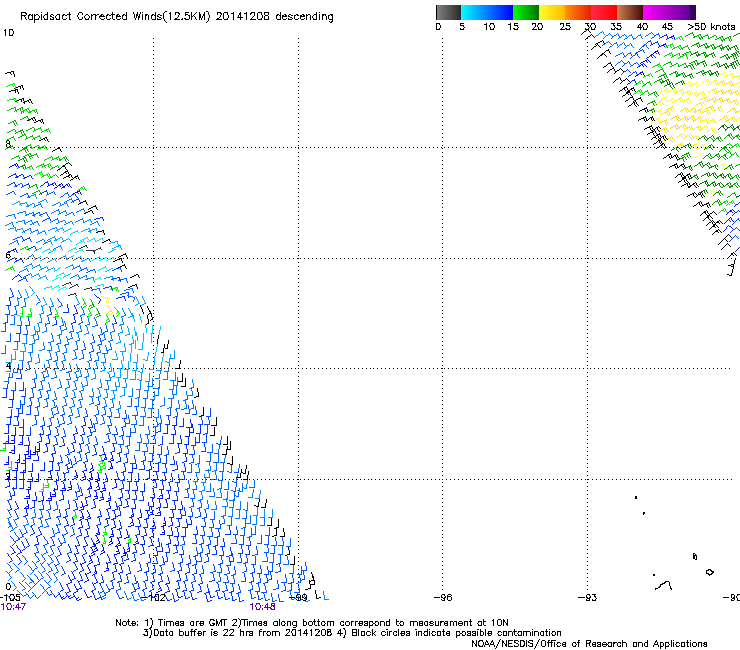This screenshot has height=650, width=740.
Task: Click the '-102' longitude axis label
Action: pyautogui.click(x=153, y=598)
